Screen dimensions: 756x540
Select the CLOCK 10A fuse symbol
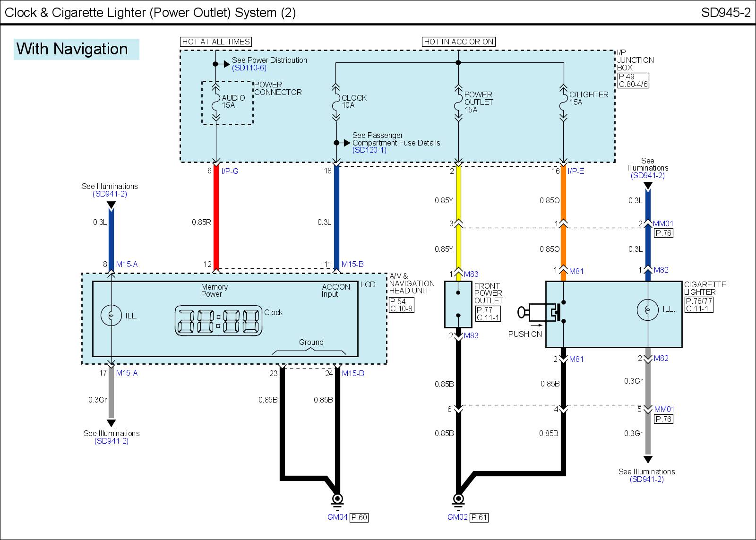point(336,102)
